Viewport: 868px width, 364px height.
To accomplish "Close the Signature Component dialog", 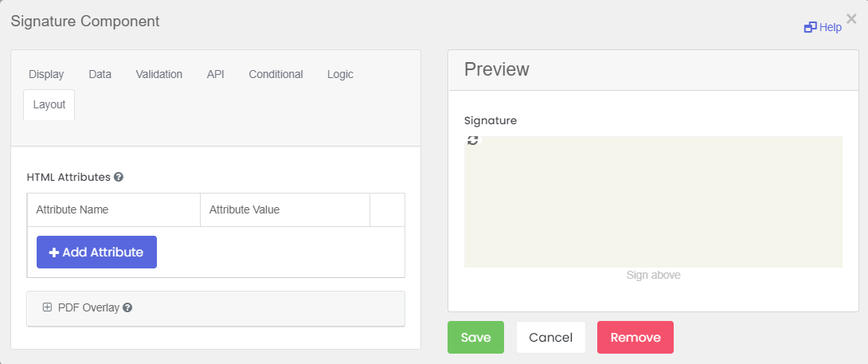I will tap(851, 19).
